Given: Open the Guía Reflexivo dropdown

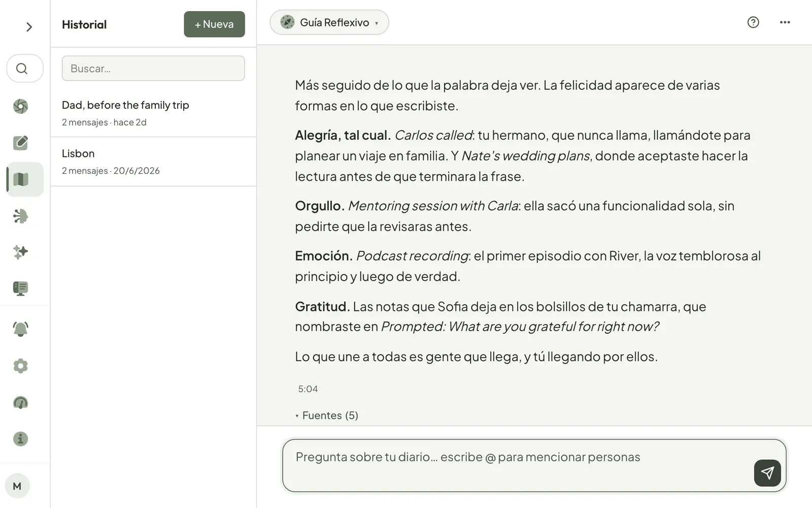Looking at the screenshot, I should point(329,22).
